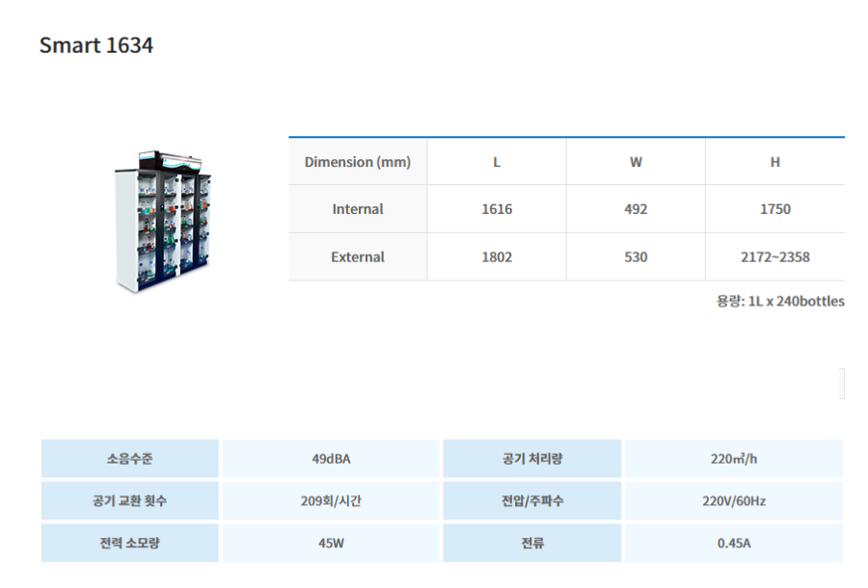Select the Dimension (mm) header cell
Image resolution: width=868 pixels, height=588 pixels.
tap(358, 162)
